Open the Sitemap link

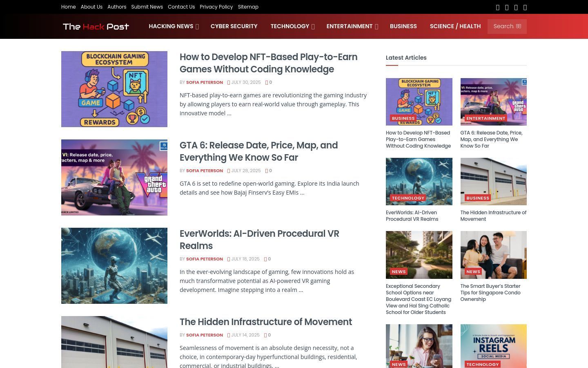coord(248,7)
